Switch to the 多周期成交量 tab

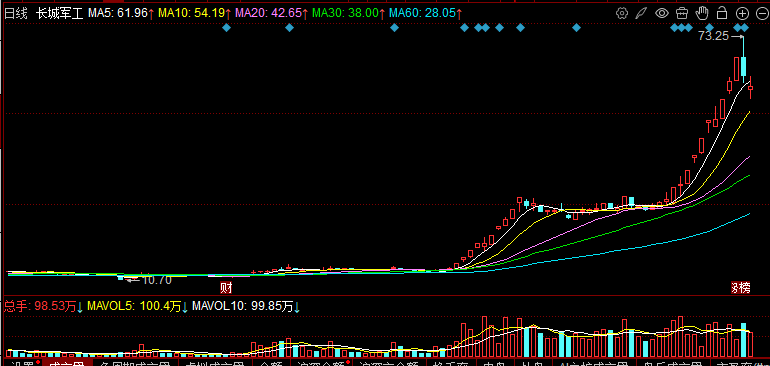coord(135,364)
